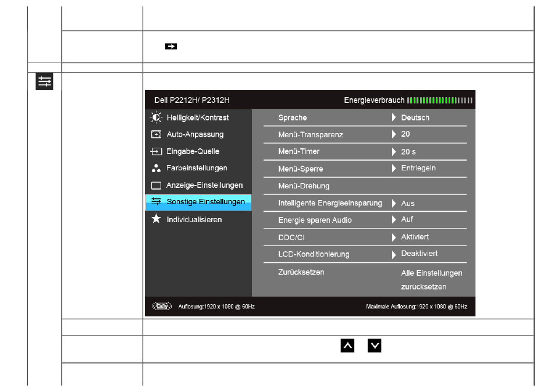Viewport: 555px width, 392px height.
Task: Expand the LCD-Konditionierung arrow
Action: [394, 254]
